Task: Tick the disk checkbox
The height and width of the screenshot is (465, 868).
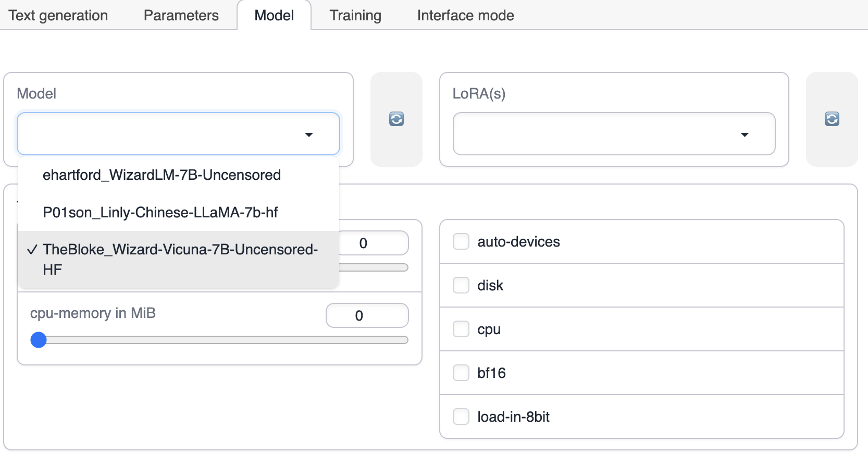Action: pyautogui.click(x=461, y=285)
